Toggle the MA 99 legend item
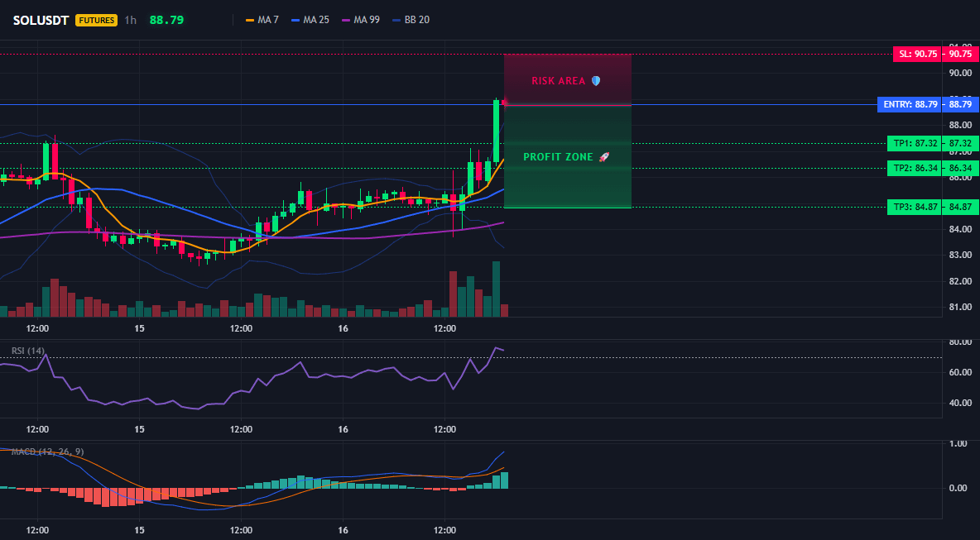 coord(361,20)
